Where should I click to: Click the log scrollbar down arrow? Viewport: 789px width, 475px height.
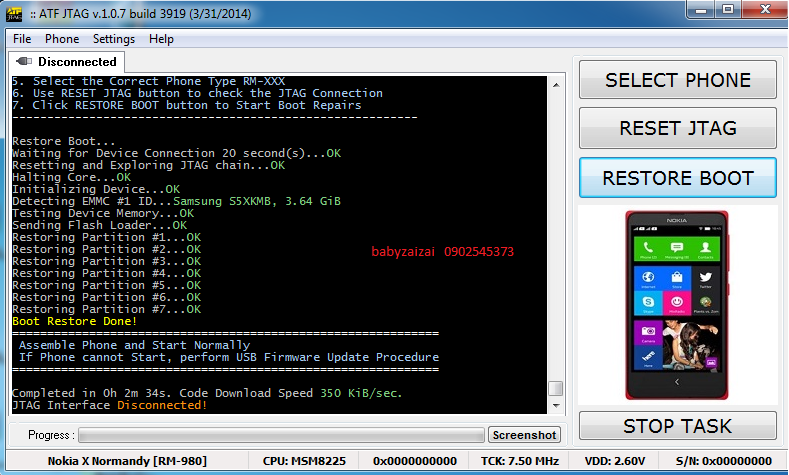pyautogui.click(x=555, y=407)
